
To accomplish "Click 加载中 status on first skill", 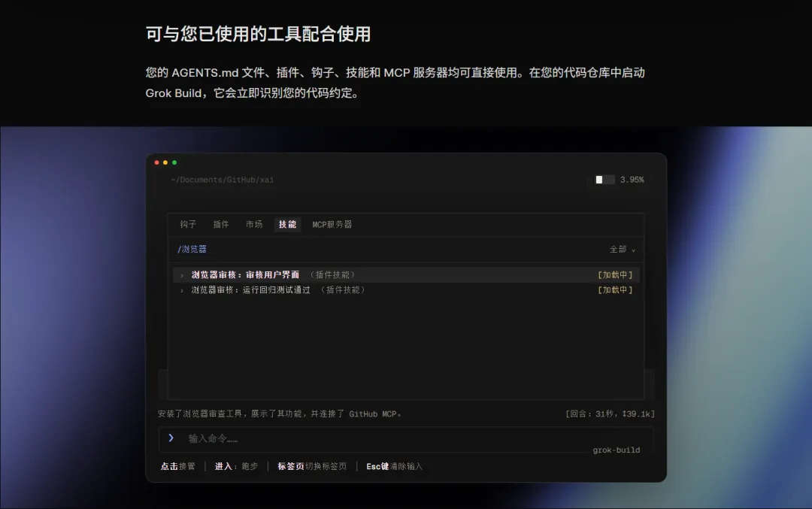I will 615,275.
